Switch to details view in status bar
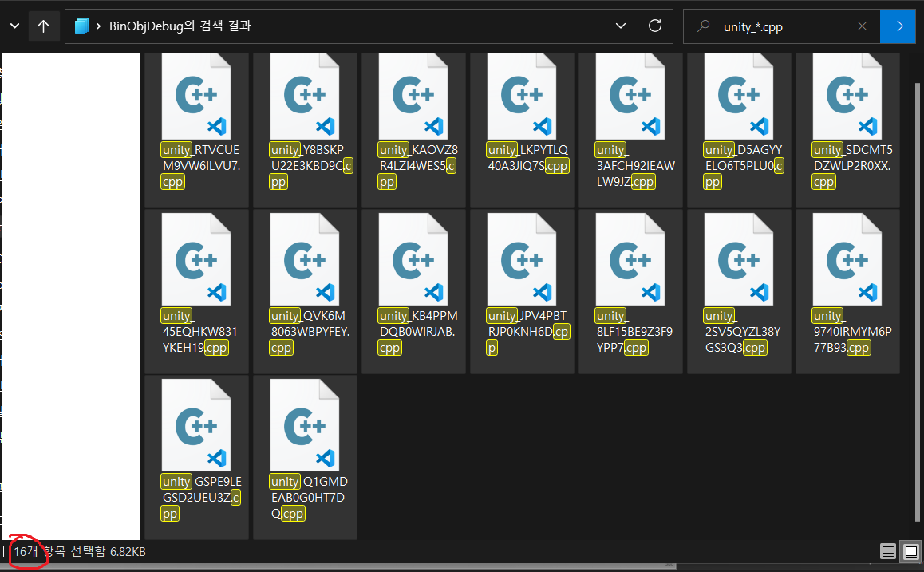 [x=887, y=552]
